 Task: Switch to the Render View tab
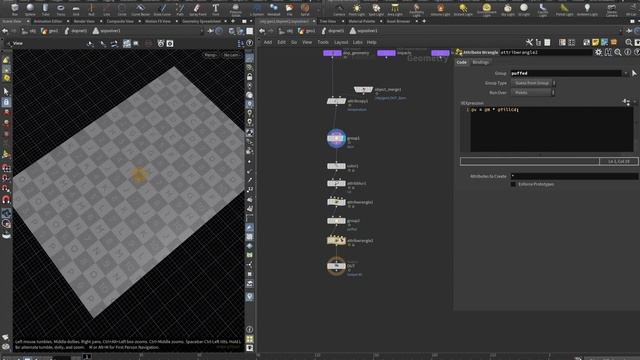coord(84,21)
